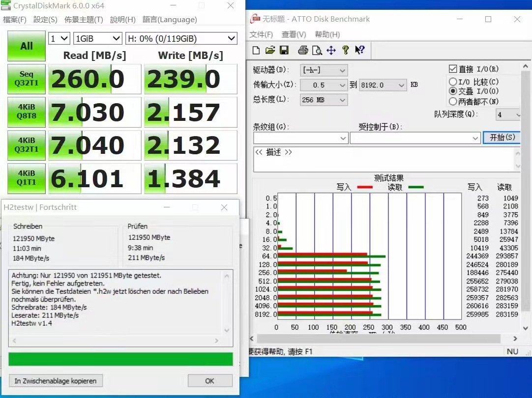Select the 交叠 I/O radio button
The height and width of the screenshot is (398, 532).
tap(453, 91)
